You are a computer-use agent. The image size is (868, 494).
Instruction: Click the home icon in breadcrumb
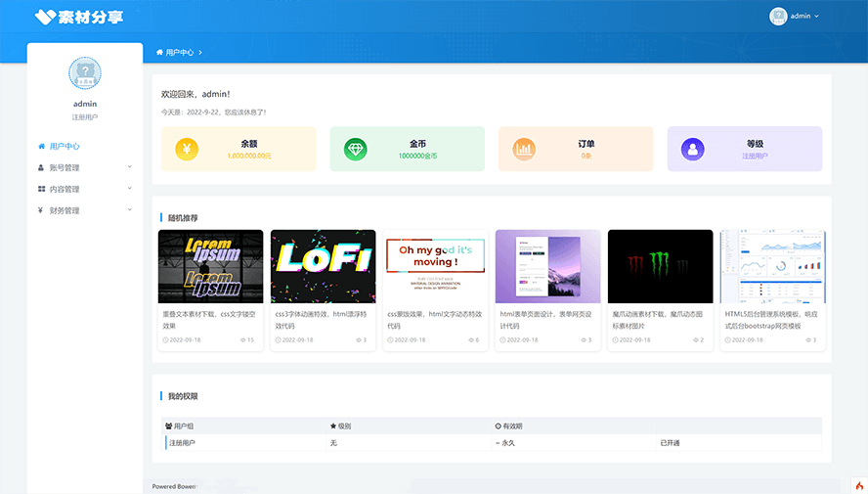160,52
